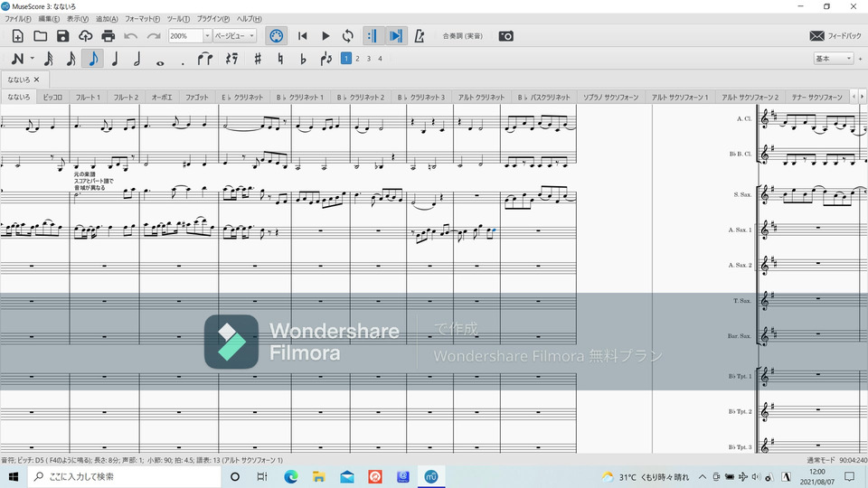This screenshot has height=488, width=868.
Task: Open a score file
Action: coord(40,36)
